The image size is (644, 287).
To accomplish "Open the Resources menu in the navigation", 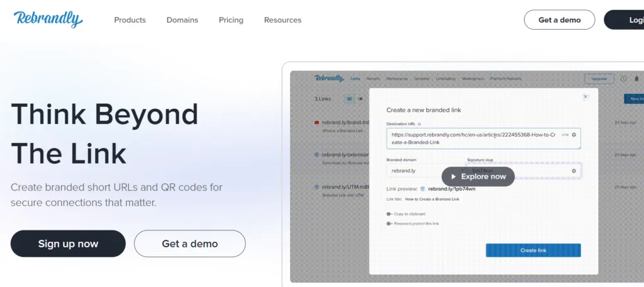I will pyautogui.click(x=282, y=20).
